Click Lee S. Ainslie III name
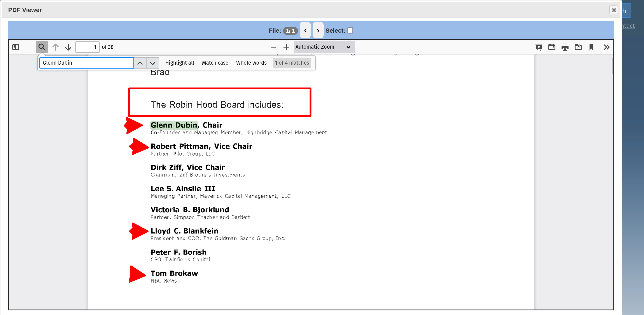The image size is (644, 315). pos(183,189)
